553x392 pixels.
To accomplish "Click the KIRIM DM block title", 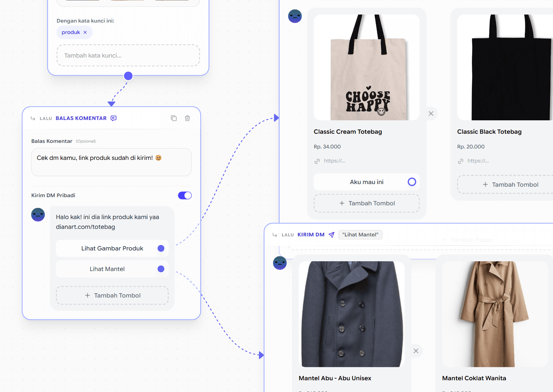I will click(311, 235).
